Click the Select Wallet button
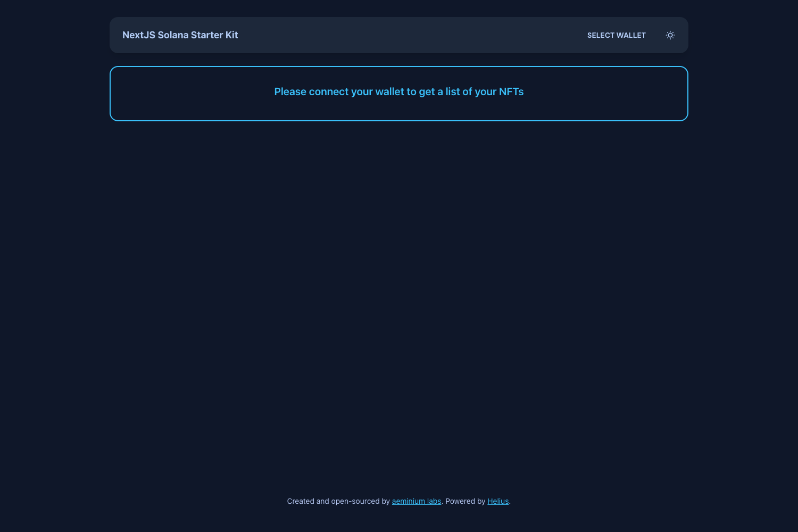The image size is (798, 532). pos(616,35)
